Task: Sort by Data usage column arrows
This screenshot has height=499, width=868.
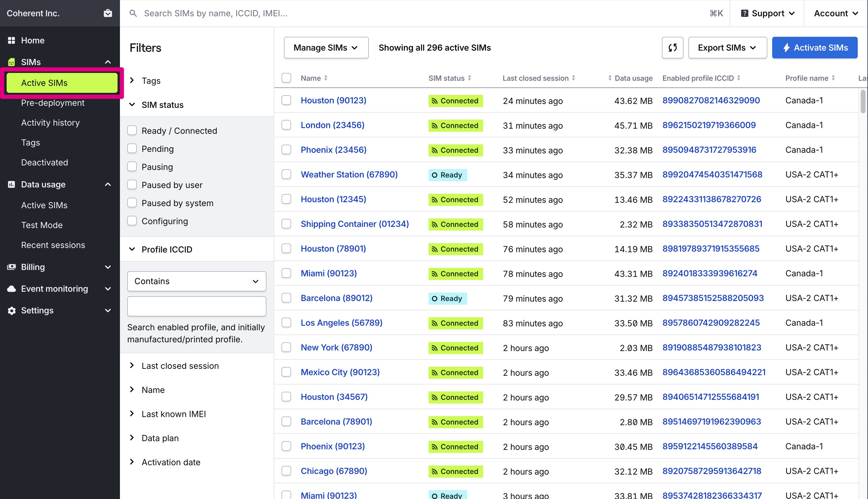Action: click(610, 78)
